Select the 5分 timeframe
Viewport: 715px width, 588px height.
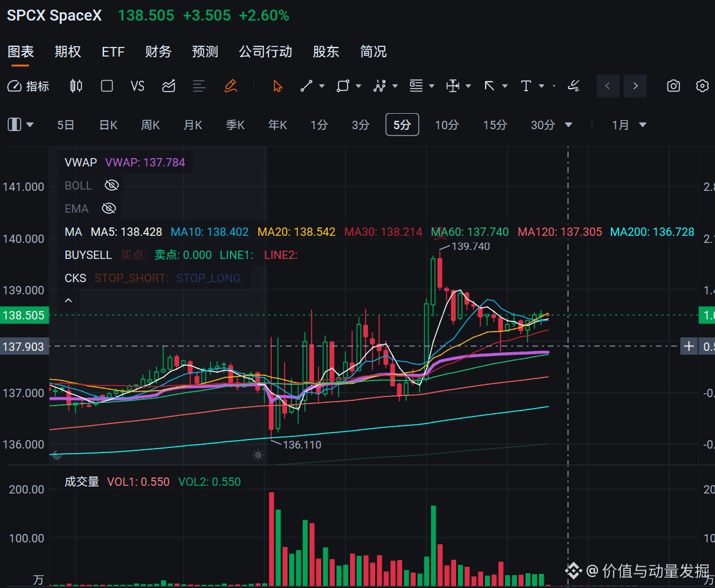coord(402,125)
